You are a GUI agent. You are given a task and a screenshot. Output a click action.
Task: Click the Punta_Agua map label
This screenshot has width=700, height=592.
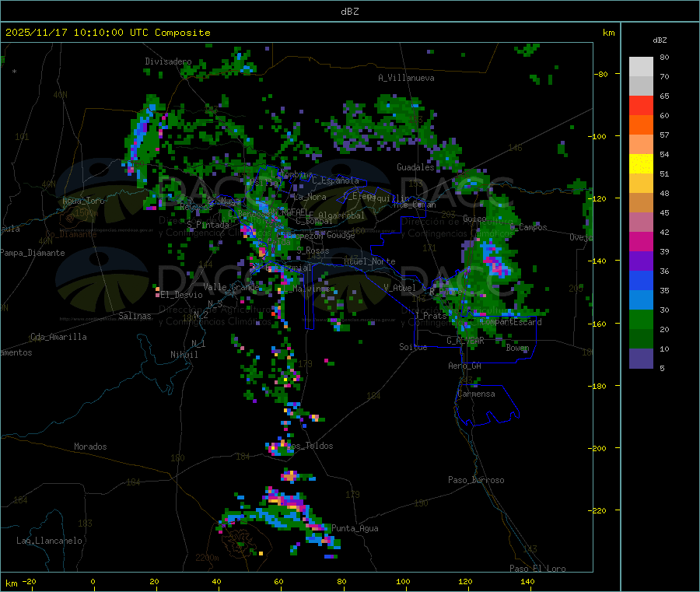[355, 528]
